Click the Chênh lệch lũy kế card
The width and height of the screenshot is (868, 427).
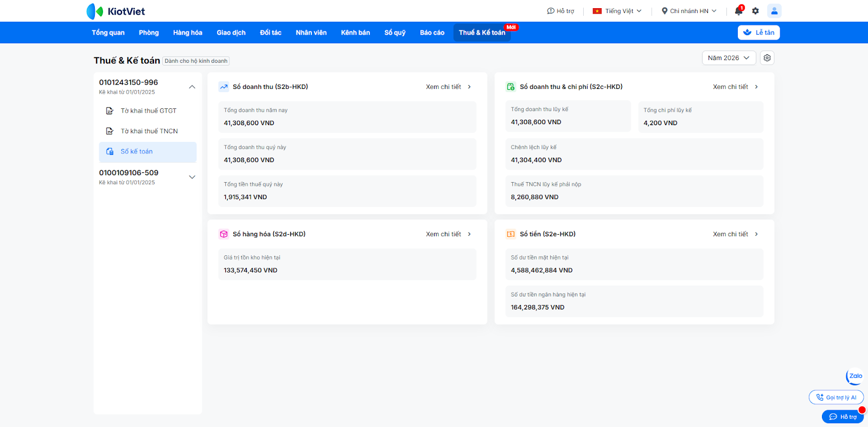coord(634,154)
